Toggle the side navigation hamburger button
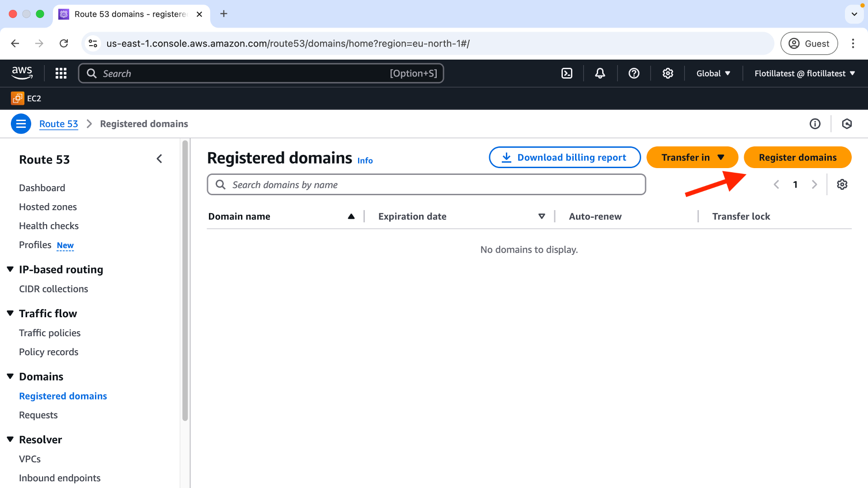Image resolution: width=868 pixels, height=488 pixels. [x=21, y=124]
